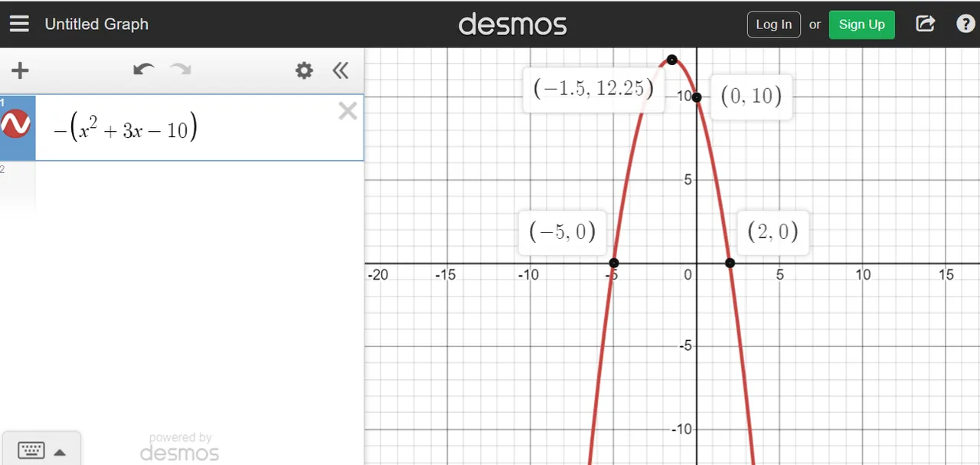Click the green Sign Up button
The height and width of the screenshot is (465, 980).
point(861,24)
